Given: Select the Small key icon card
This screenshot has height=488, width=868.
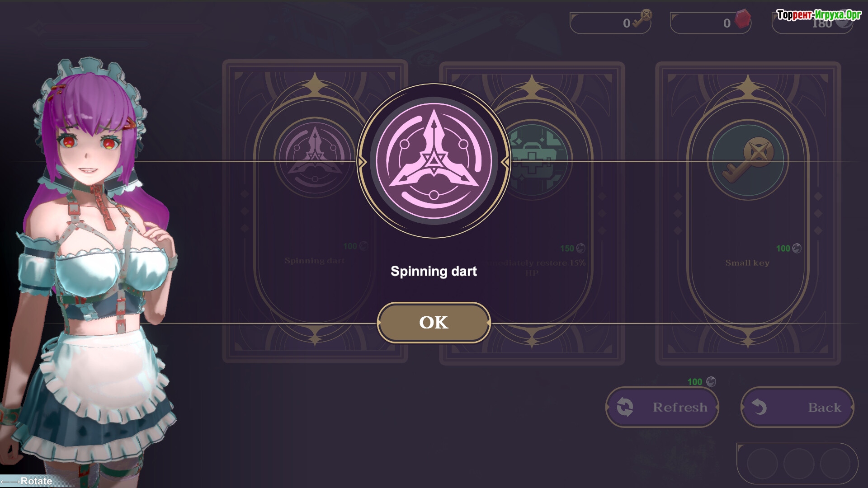Looking at the screenshot, I should [x=748, y=160].
